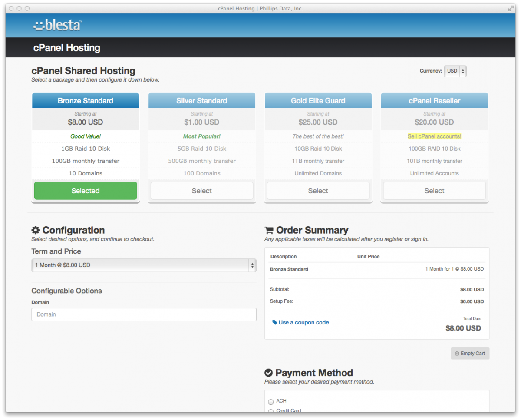Click the '100 Domains' feature text
521x420 pixels.
pos(202,173)
